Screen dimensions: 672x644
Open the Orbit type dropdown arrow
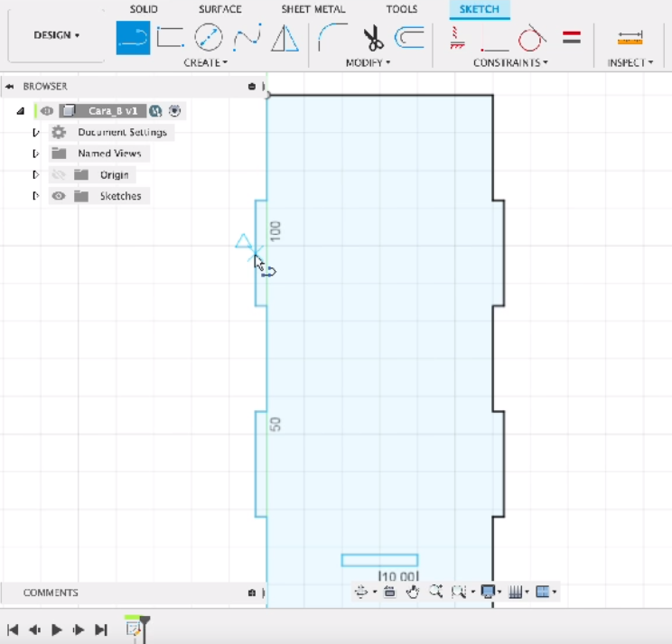coord(375,593)
